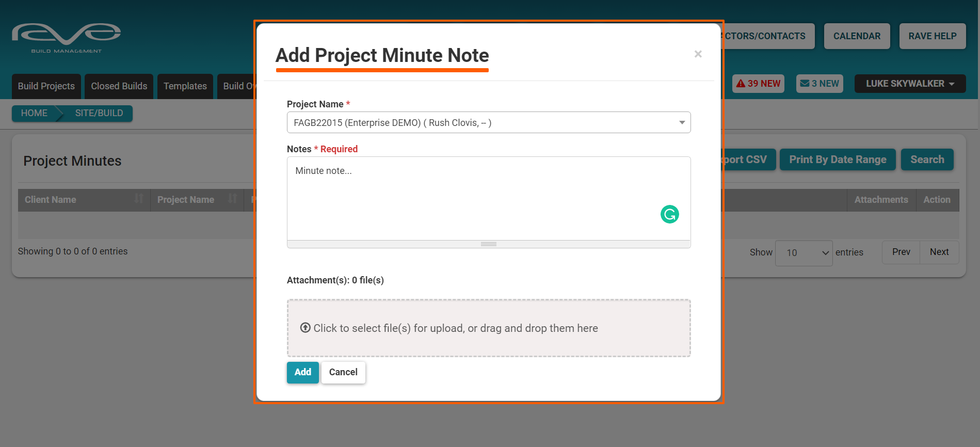Screen dimensions: 980x447
Task: Click the file upload drop zone
Action: (488, 328)
